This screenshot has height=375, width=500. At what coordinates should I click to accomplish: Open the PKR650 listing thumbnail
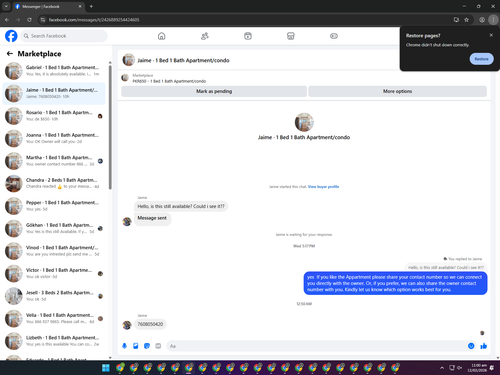125,78
